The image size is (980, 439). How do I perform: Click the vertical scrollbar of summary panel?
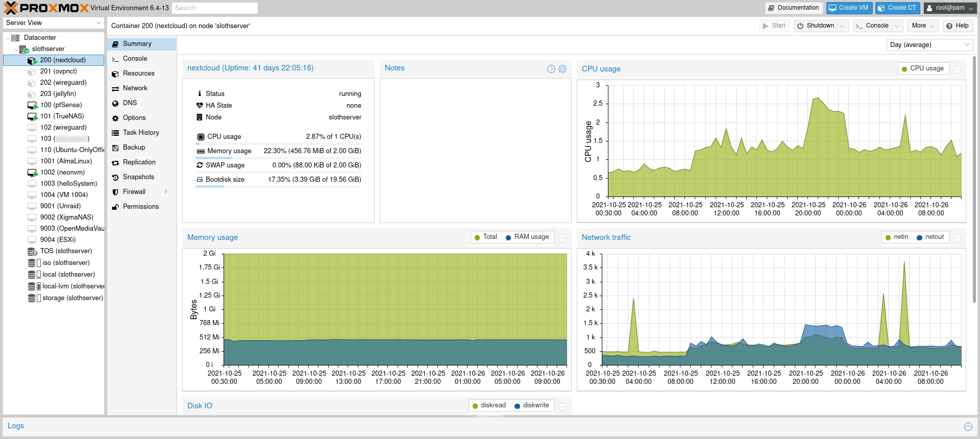click(x=975, y=179)
